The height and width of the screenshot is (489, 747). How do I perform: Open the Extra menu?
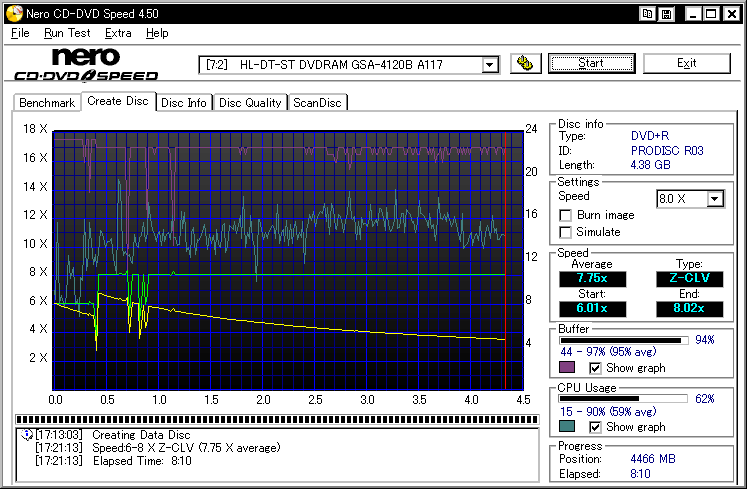[x=118, y=33]
